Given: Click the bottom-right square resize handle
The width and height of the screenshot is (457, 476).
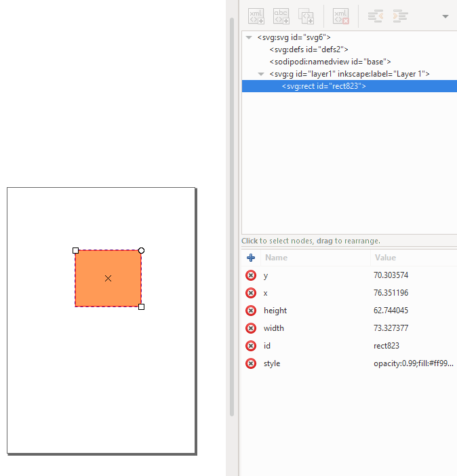Looking at the screenshot, I should (141, 307).
